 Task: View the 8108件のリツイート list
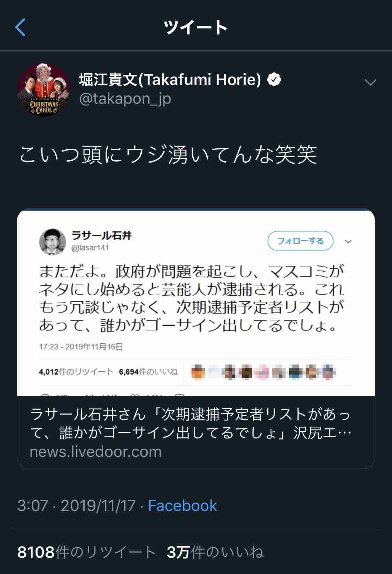tap(86, 552)
